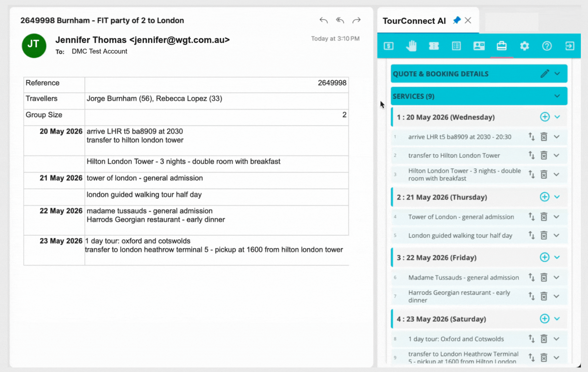Delete transfer to Hilton London Tower service
This screenshot has height=372, width=588.
point(544,156)
